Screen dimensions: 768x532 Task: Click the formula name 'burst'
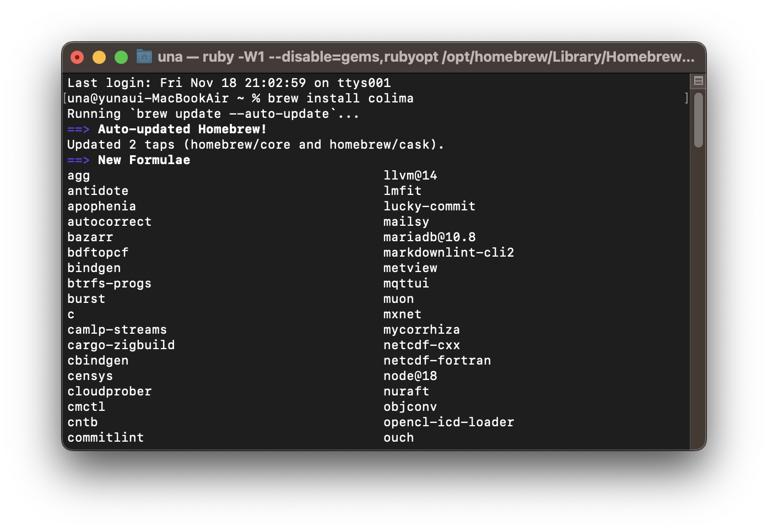click(x=86, y=299)
